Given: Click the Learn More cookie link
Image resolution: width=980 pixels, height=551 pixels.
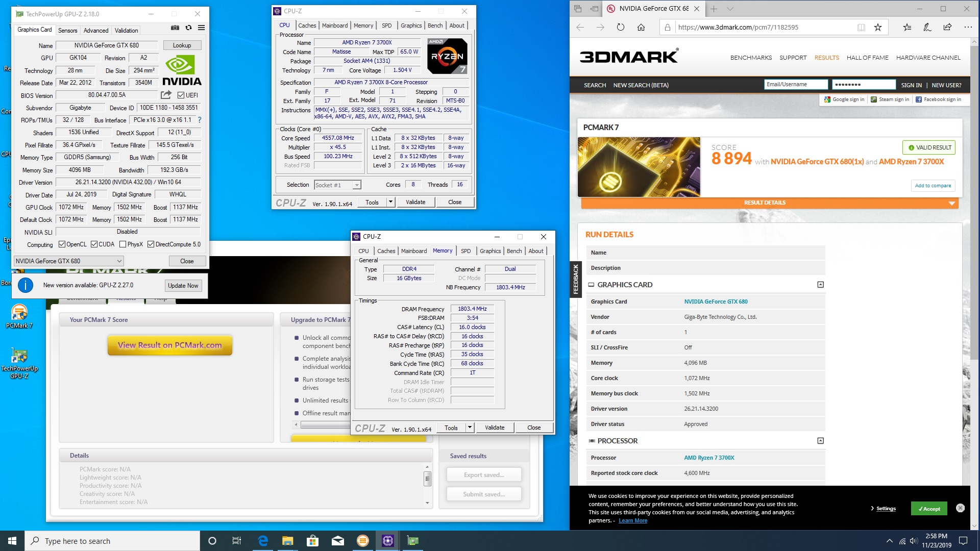Looking at the screenshot, I should [633, 520].
